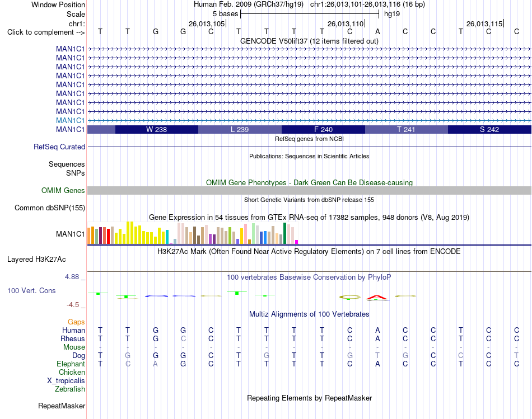Click the 4.88 conservation scale maximum
Screen dimensions: 532x419
tap(72, 277)
